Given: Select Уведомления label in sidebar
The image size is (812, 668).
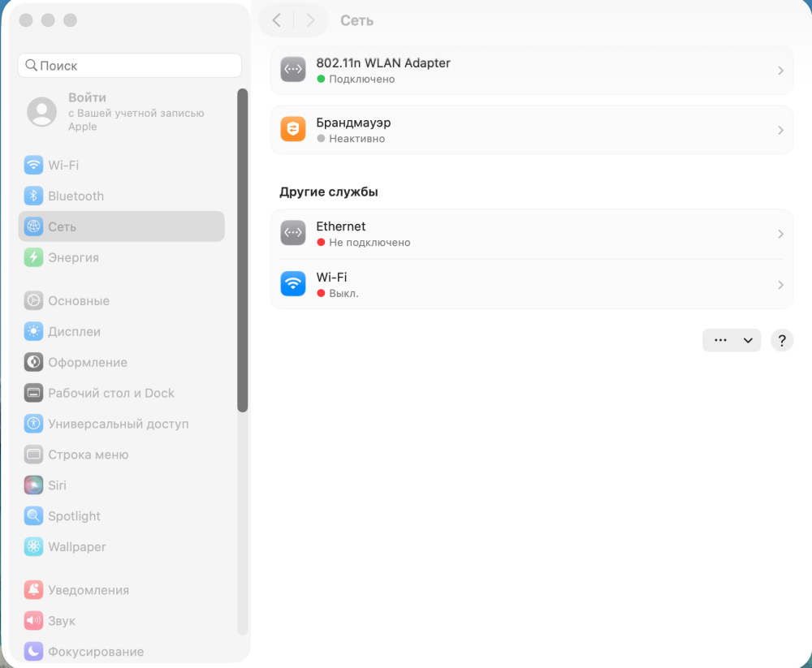Looking at the screenshot, I should pos(89,590).
